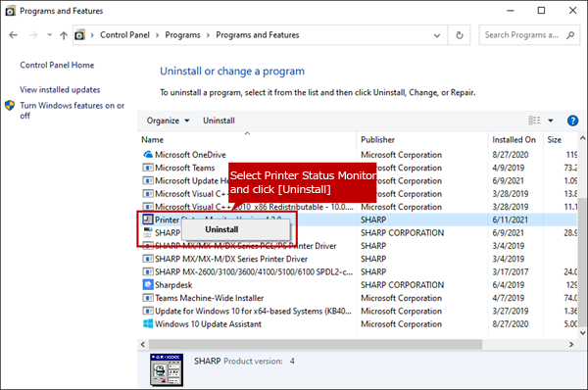Select the Sharpdesk program icon
The width and height of the screenshot is (588, 390).
coord(148,285)
